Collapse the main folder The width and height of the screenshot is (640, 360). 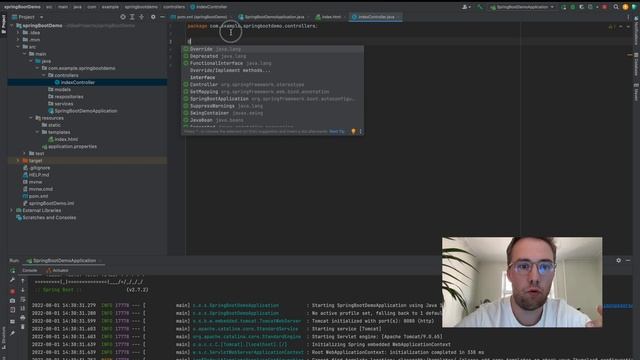coord(24,54)
